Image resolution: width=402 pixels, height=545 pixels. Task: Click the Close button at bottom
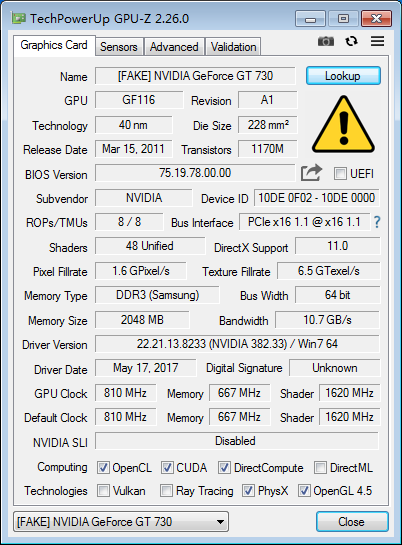pos(352,522)
